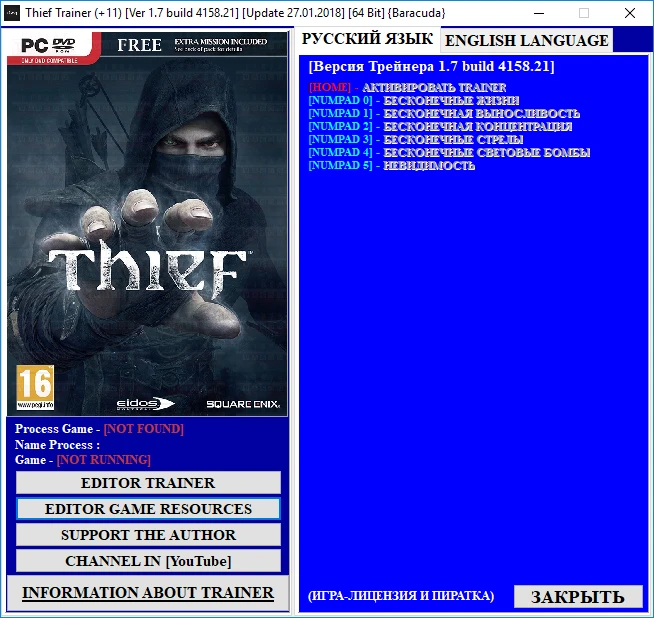Open INFORMATION ABOUT TRAINER link
The height and width of the screenshot is (618, 654).
coord(148,593)
